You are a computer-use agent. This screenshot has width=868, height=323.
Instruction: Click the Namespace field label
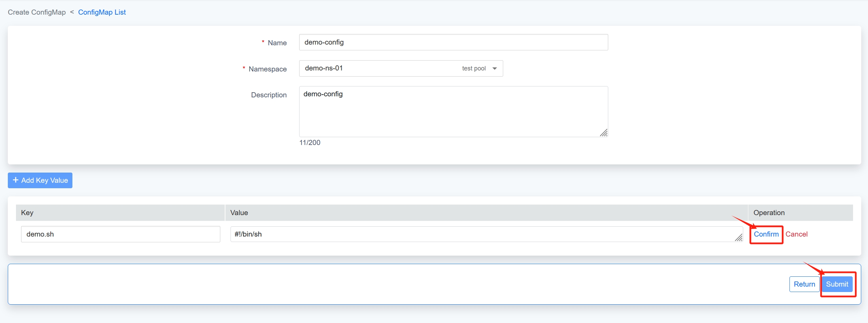tap(268, 69)
